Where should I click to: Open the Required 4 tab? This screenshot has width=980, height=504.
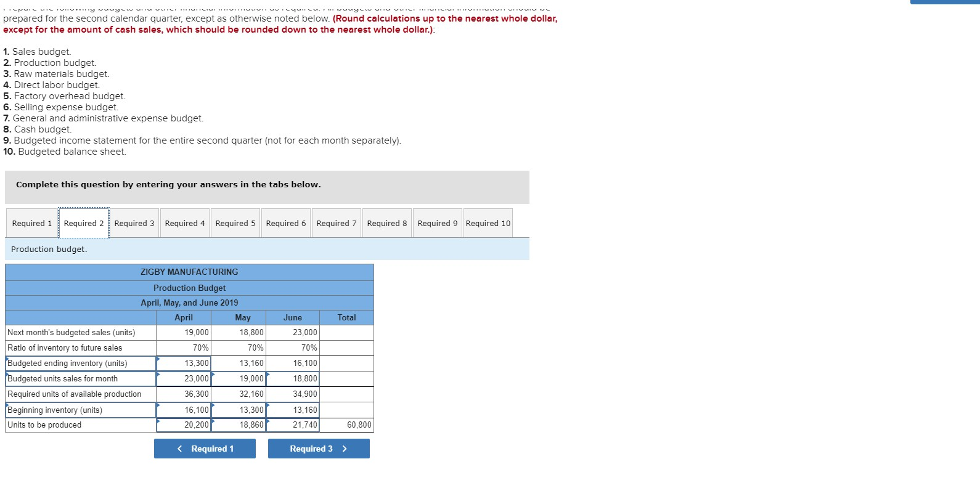pyautogui.click(x=185, y=223)
